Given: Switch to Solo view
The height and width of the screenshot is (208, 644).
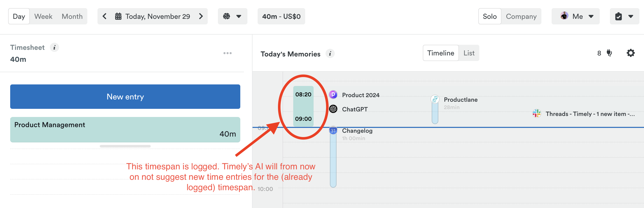Looking at the screenshot, I should 489,16.
